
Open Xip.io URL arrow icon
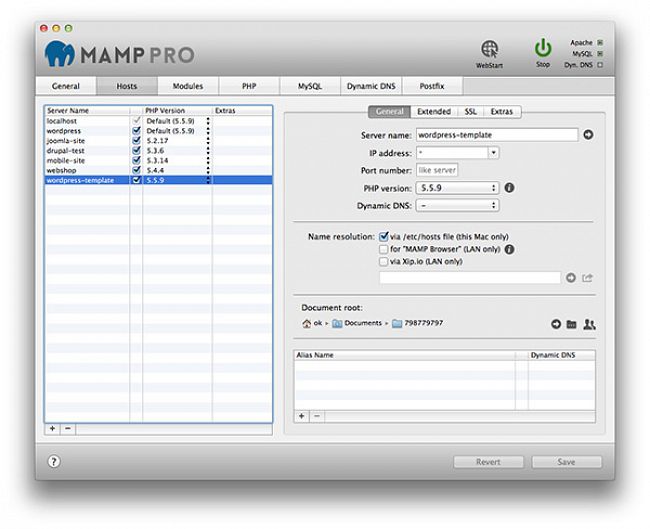[571, 278]
